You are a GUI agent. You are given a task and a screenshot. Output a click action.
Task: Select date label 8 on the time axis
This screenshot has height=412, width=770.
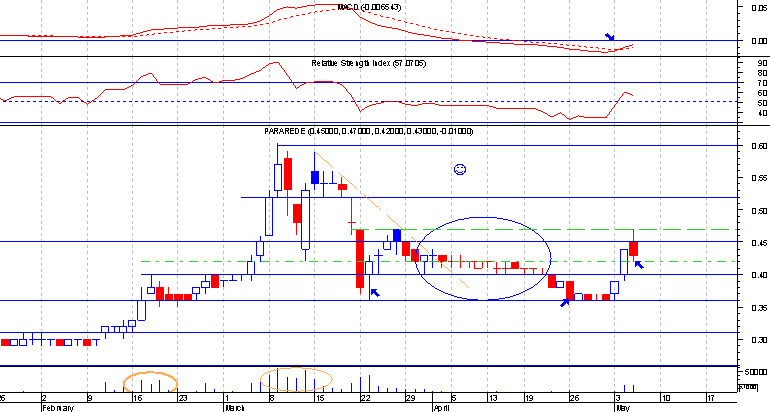click(x=271, y=398)
